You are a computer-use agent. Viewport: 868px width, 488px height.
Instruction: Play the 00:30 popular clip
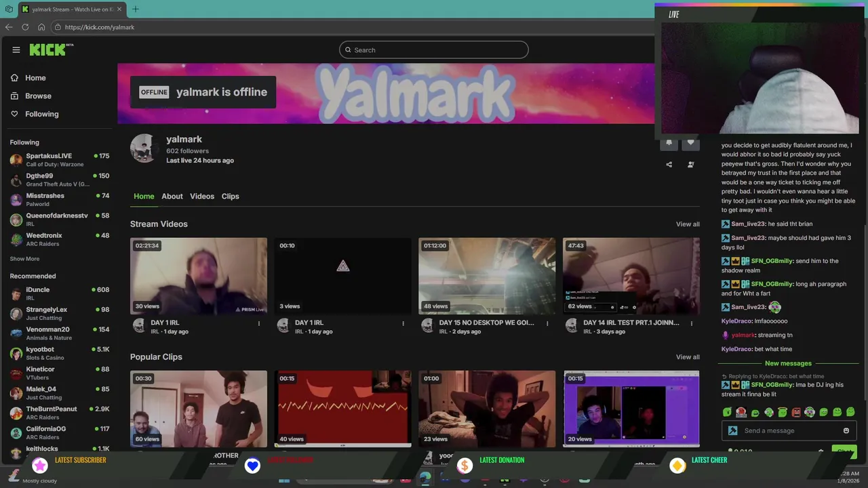(x=199, y=409)
